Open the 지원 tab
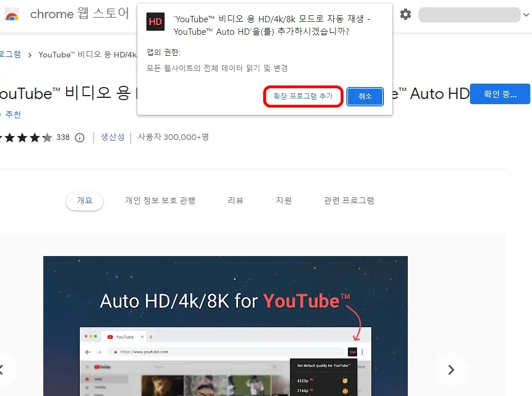The width and height of the screenshot is (532, 396). coord(283,200)
